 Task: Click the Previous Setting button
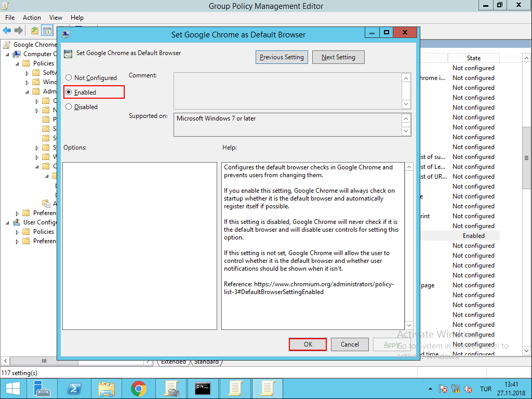(282, 57)
